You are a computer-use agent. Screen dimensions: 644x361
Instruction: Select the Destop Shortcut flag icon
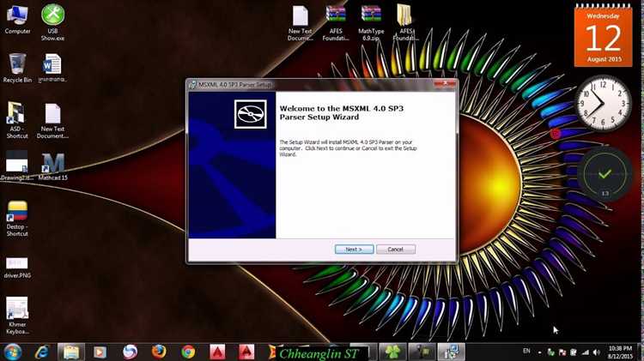(x=17, y=219)
